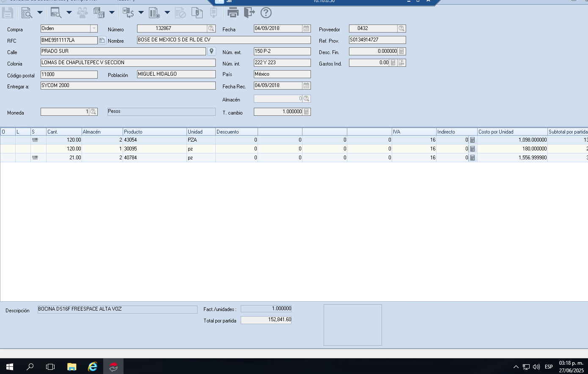The height and width of the screenshot is (374, 588).
Task: Click the Ref. Prov. field S0134914727
Action: pos(377,40)
